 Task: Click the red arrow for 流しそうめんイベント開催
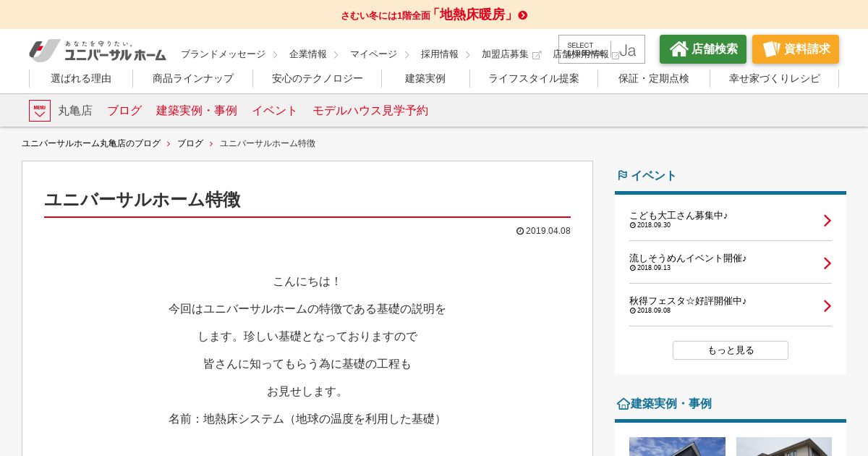point(827,263)
